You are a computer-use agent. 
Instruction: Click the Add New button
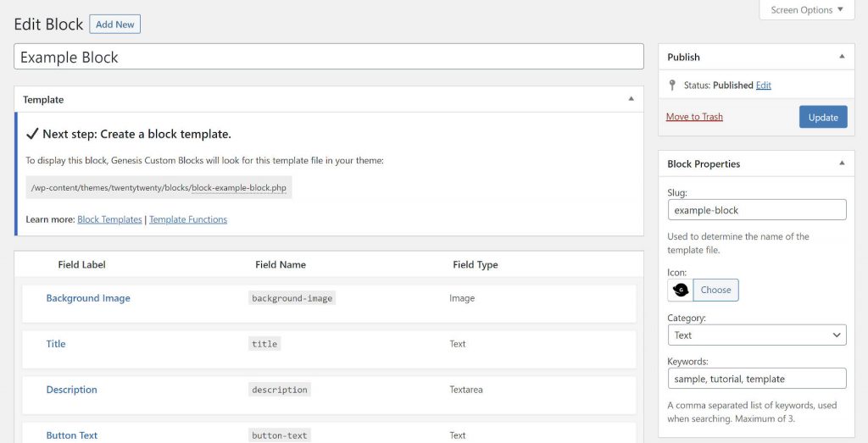[114, 25]
